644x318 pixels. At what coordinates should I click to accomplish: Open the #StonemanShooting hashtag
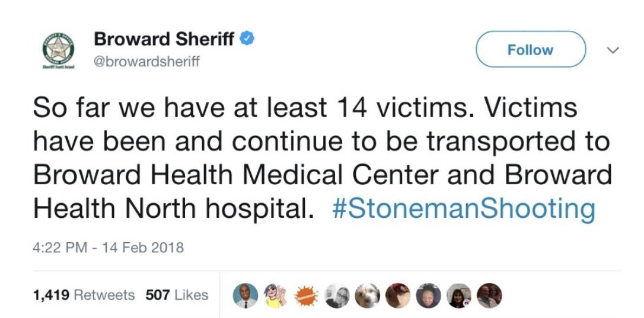point(461,208)
